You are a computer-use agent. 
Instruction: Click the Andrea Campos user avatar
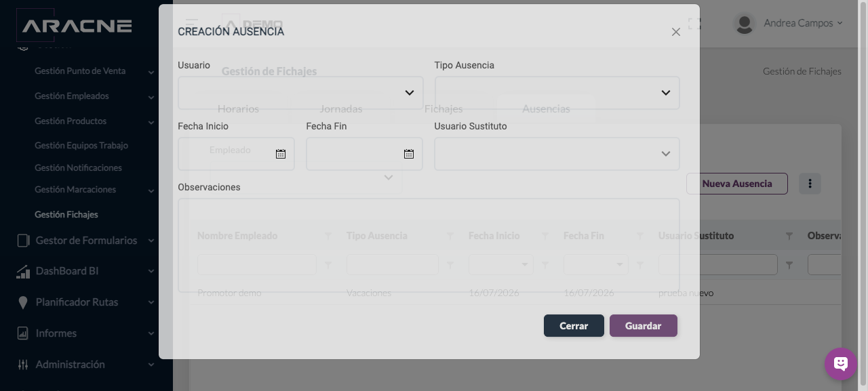pyautogui.click(x=745, y=24)
